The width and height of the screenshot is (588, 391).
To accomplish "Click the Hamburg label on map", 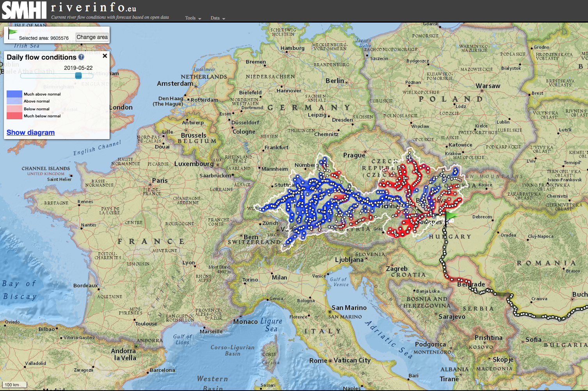I will tap(292, 48).
